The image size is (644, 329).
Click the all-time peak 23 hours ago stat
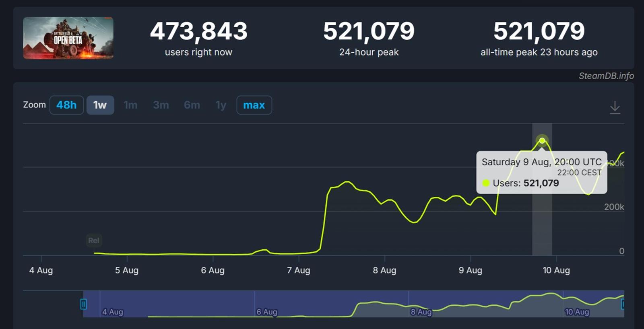coord(539,31)
